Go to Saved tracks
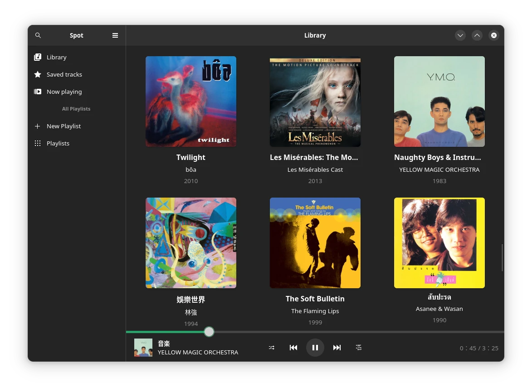Image resolution: width=532 pixels, height=392 pixels. click(64, 74)
